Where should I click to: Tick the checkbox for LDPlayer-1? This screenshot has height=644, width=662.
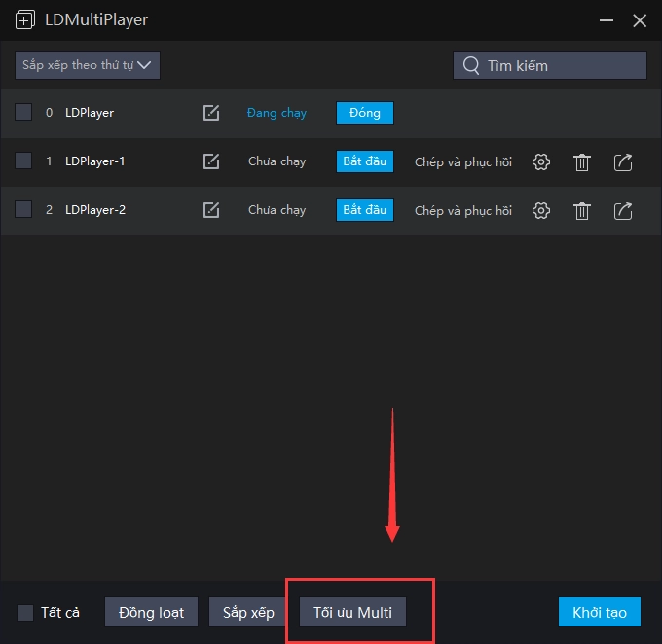coord(23,161)
